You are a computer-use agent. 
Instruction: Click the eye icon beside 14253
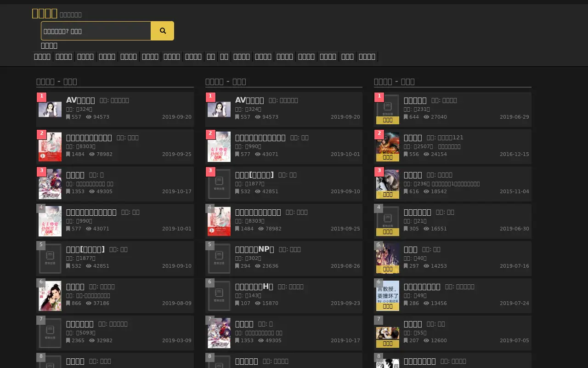pos(426,266)
